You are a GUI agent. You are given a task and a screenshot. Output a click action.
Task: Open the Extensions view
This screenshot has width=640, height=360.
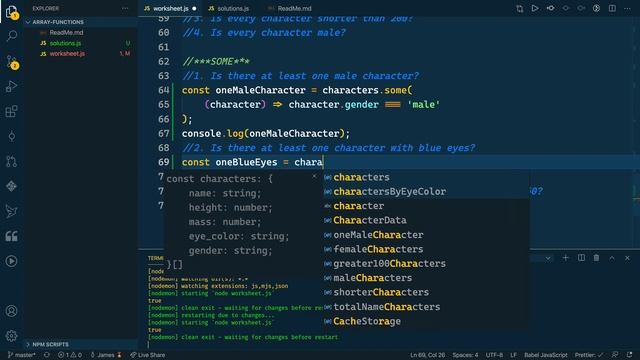pyautogui.click(x=12, y=111)
